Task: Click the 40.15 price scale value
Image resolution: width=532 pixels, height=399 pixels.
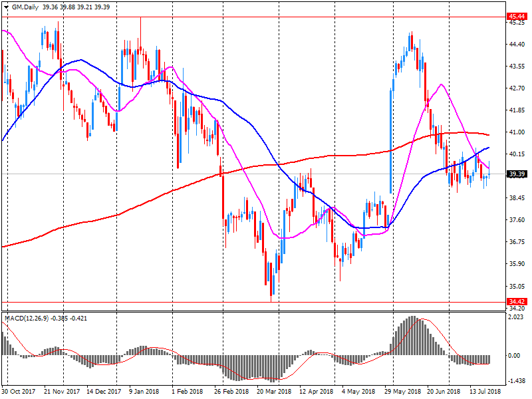Action: pyautogui.click(x=517, y=154)
